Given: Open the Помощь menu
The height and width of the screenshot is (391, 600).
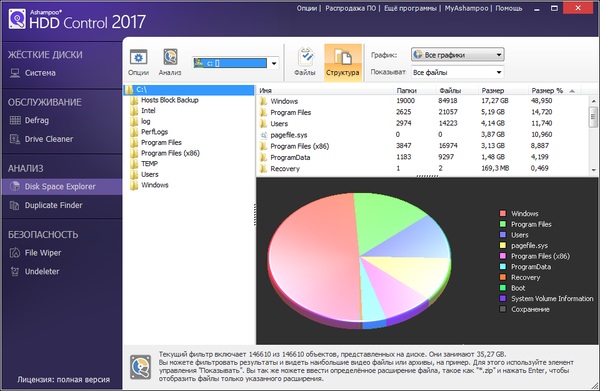Looking at the screenshot, I should pyautogui.click(x=509, y=8).
